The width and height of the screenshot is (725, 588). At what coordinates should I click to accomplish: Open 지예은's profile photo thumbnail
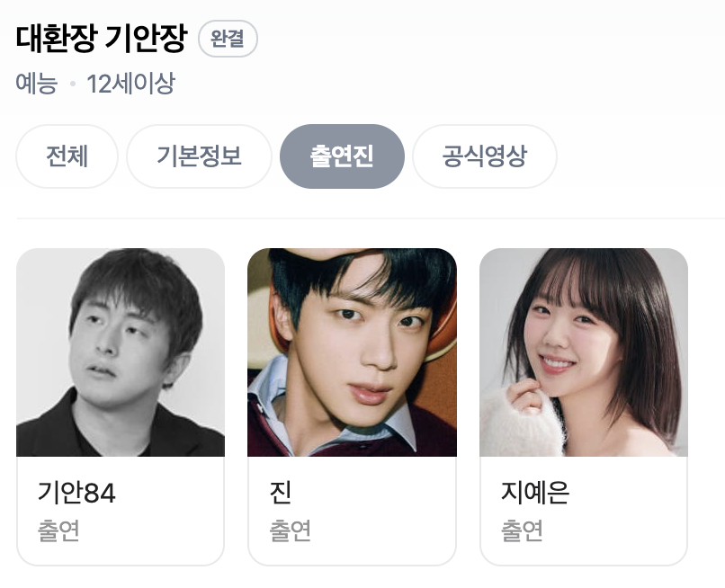pyautogui.click(x=584, y=352)
